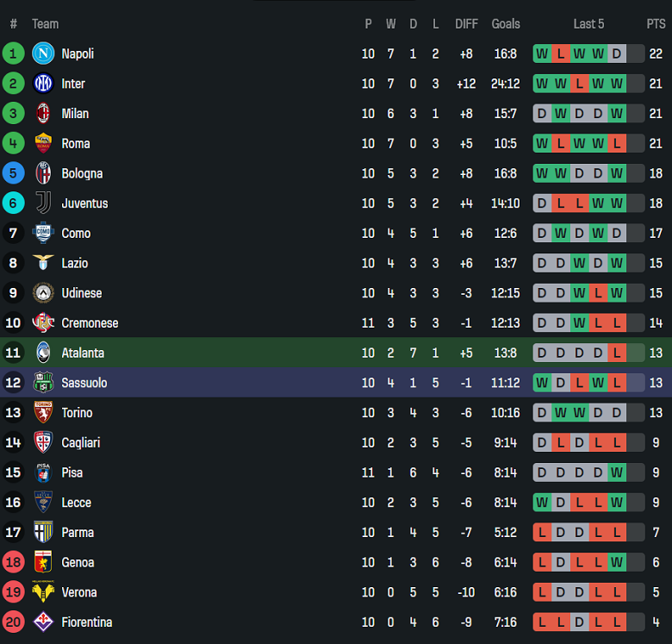
Task: Sort table by PTS column header
Action: [x=656, y=24]
